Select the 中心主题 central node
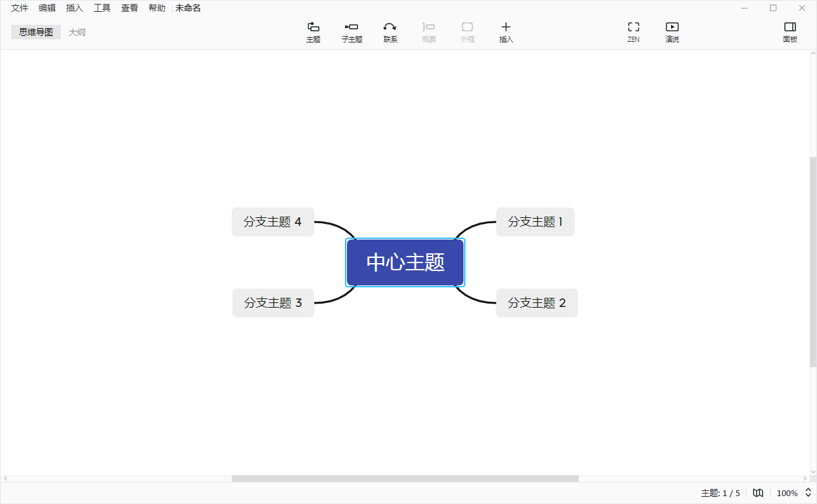 [x=405, y=262]
